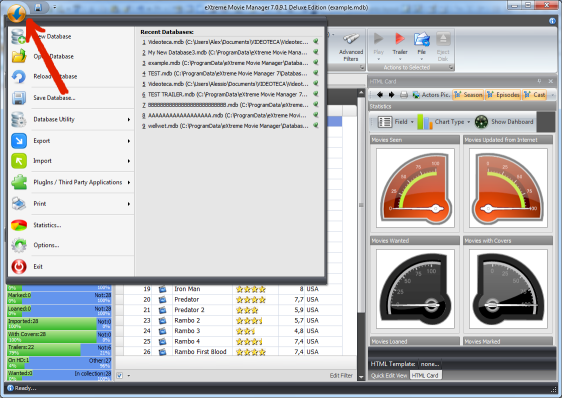562x398 pixels.
Task: Expand the Print submenu
Action: [71, 204]
